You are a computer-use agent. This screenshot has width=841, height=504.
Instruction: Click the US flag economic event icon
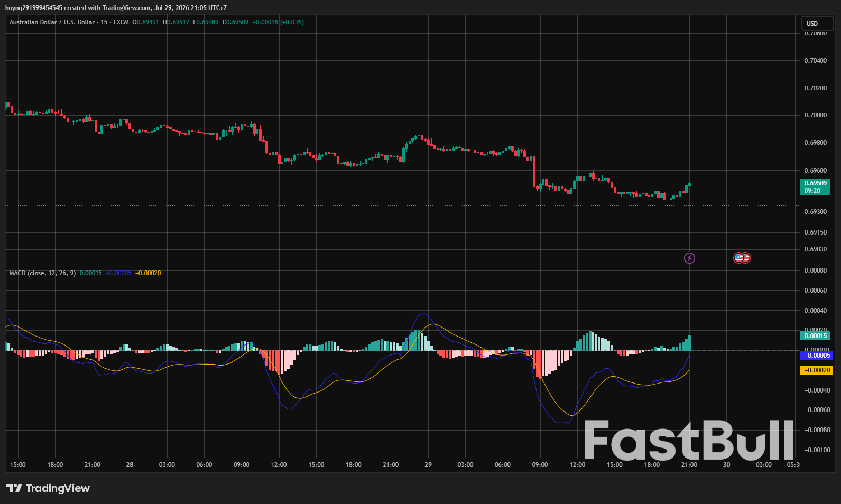[739, 258]
